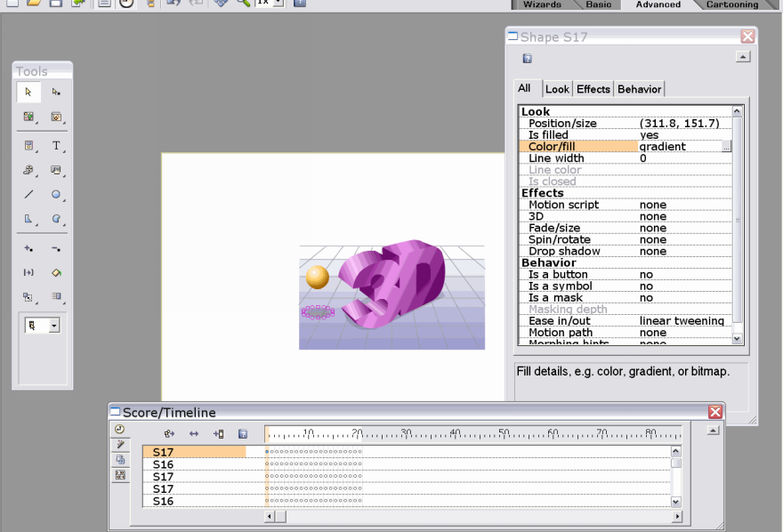Open the Behavior tab
This screenshot has height=532, width=783.
pos(639,89)
